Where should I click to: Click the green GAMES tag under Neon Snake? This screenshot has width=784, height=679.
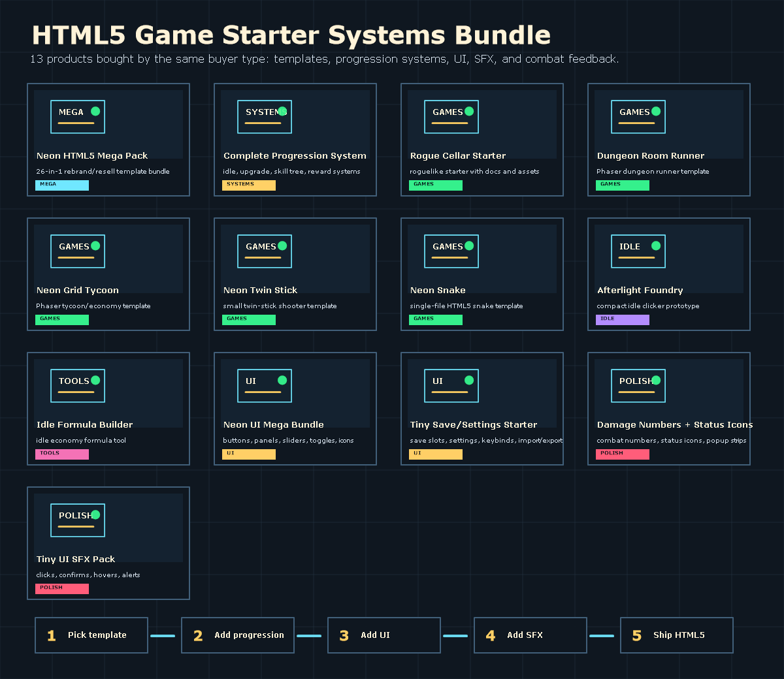436,320
